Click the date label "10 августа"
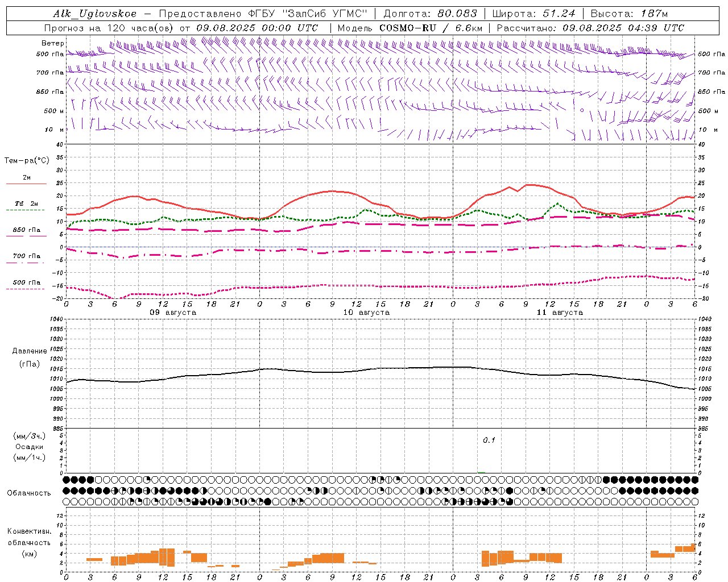 [x=366, y=313]
